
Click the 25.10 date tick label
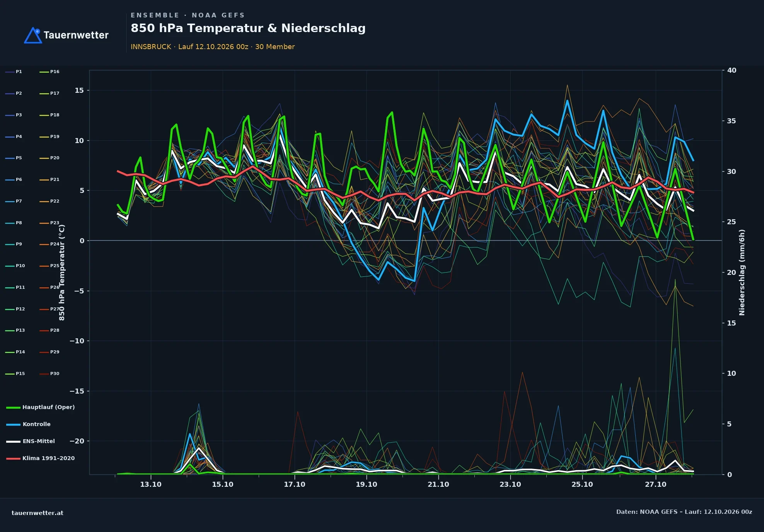[582, 484]
